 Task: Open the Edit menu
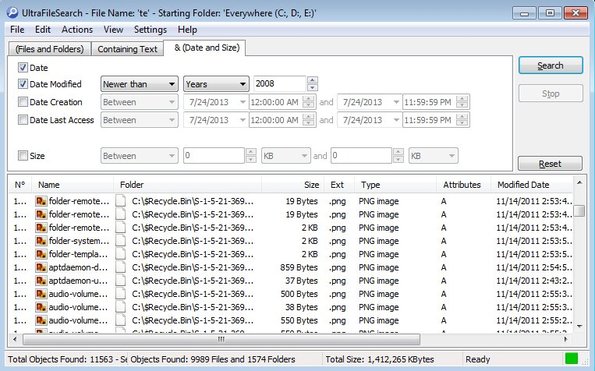pyautogui.click(x=42, y=30)
